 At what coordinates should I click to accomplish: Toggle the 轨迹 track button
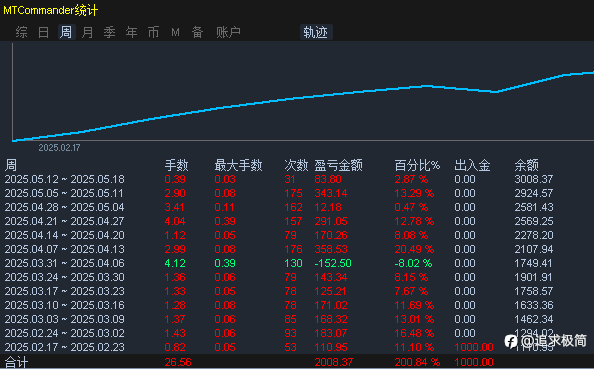[316, 32]
